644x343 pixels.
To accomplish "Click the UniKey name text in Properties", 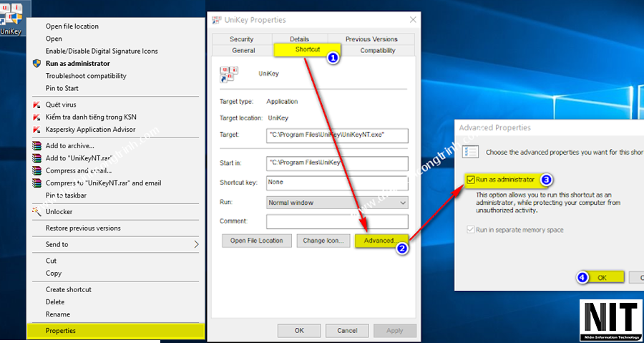I will click(268, 74).
